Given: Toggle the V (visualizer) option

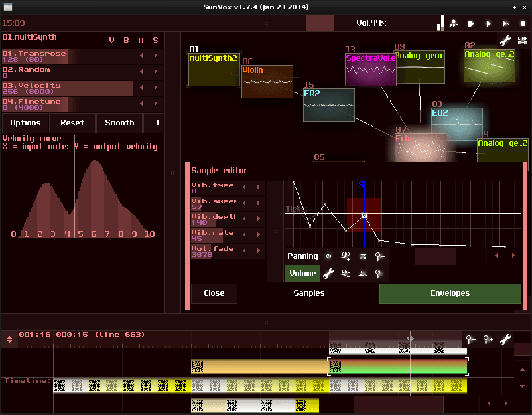Looking at the screenshot, I should (111, 41).
